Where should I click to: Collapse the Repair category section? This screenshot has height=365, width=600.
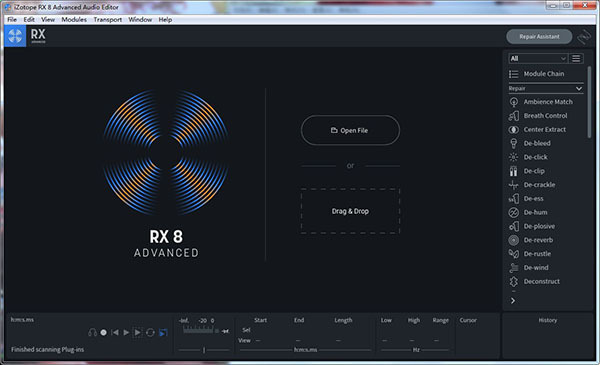tap(579, 88)
